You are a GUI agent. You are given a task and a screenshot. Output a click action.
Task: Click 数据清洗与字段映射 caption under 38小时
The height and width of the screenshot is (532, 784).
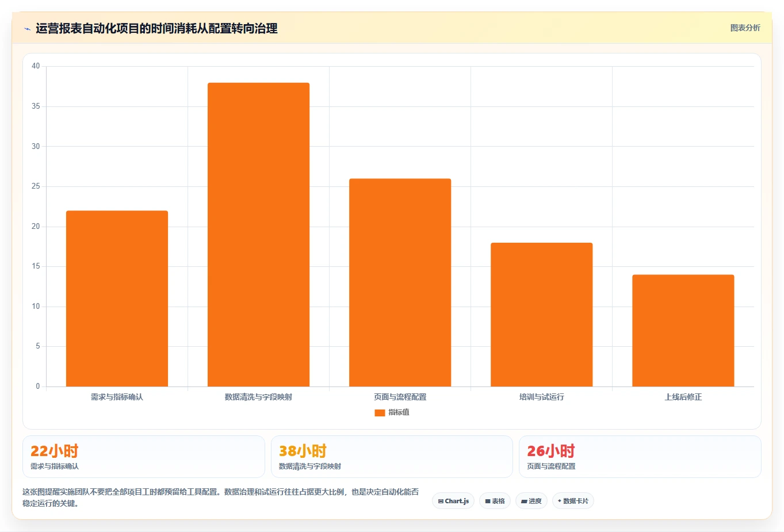click(310, 466)
